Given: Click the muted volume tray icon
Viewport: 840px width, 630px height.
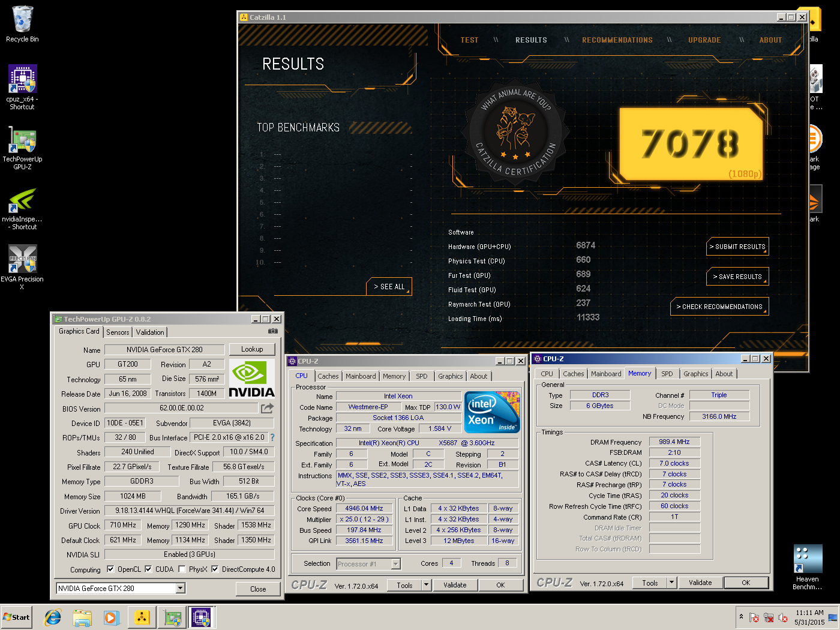Looking at the screenshot, I should (783, 617).
